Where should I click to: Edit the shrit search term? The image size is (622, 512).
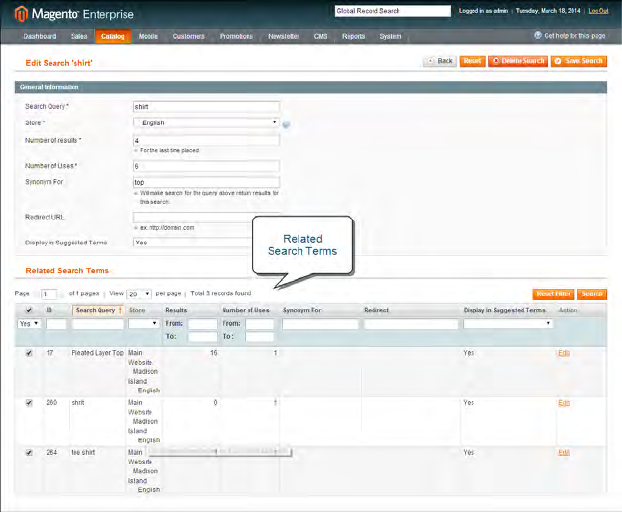click(x=564, y=403)
